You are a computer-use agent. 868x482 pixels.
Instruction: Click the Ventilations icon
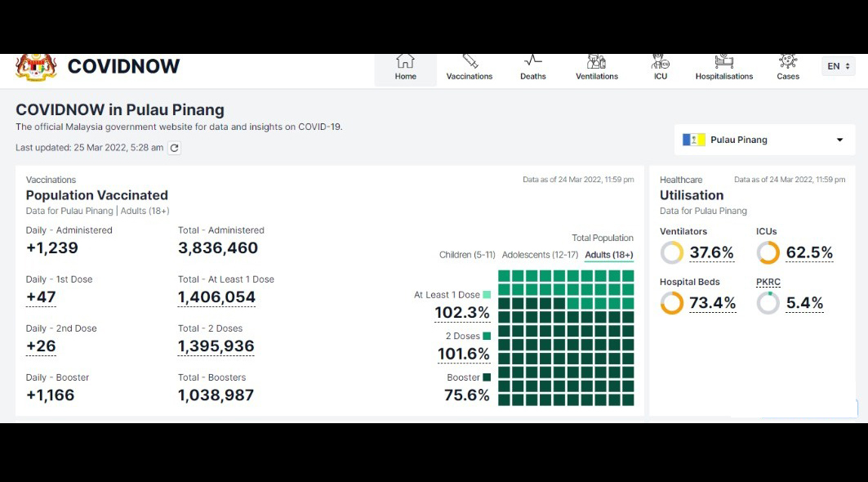tap(596, 61)
